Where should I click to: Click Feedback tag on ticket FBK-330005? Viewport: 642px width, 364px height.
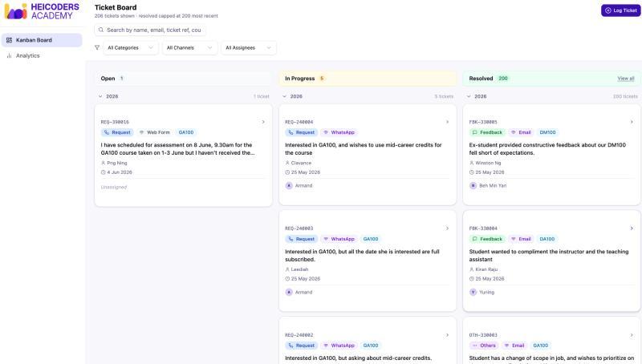(487, 132)
